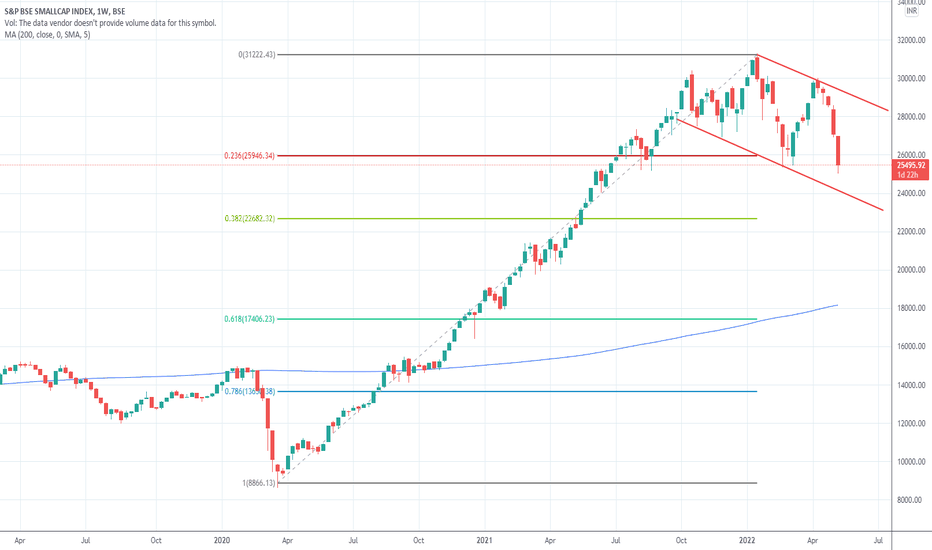
Task: Select the 0.786 Fibonacci level label
Action: point(250,391)
